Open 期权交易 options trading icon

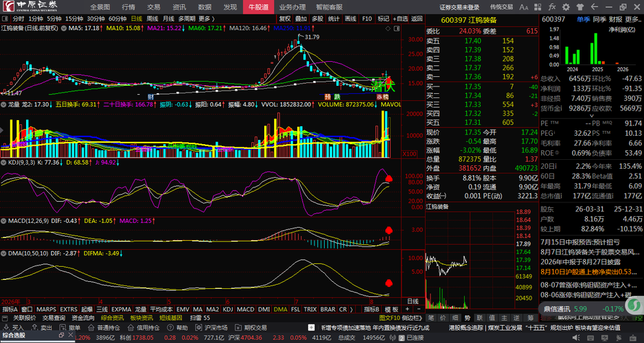(x=237, y=328)
